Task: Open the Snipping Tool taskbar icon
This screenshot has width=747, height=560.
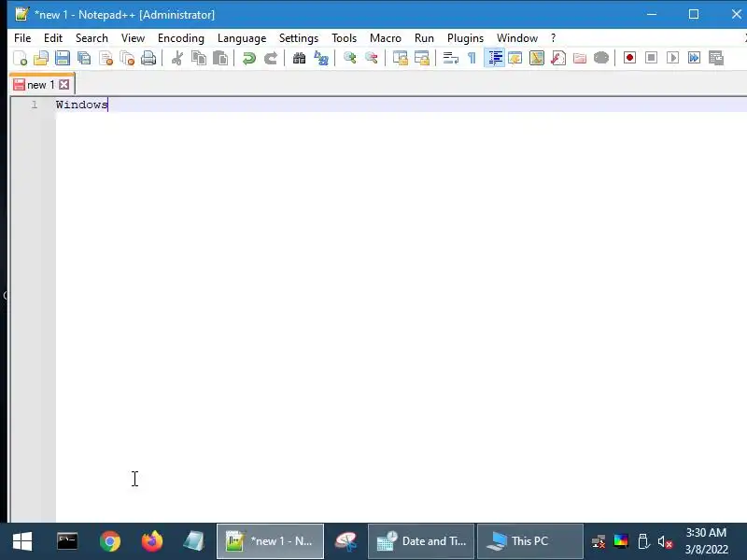Action: click(345, 541)
